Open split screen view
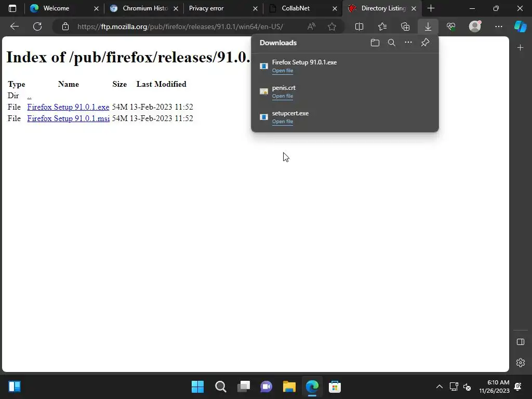 (x=359, y=26)
